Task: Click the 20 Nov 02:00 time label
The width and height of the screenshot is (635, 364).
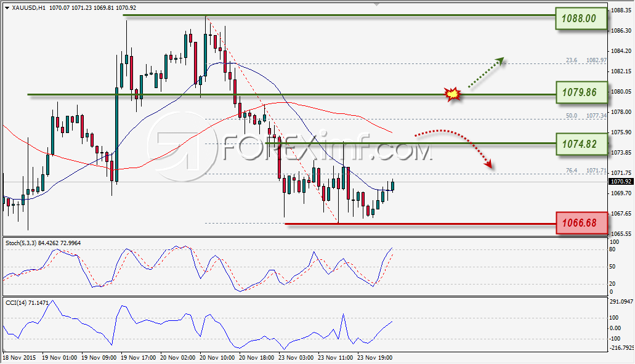Action: pyautogui.click(x=178, y=357)
